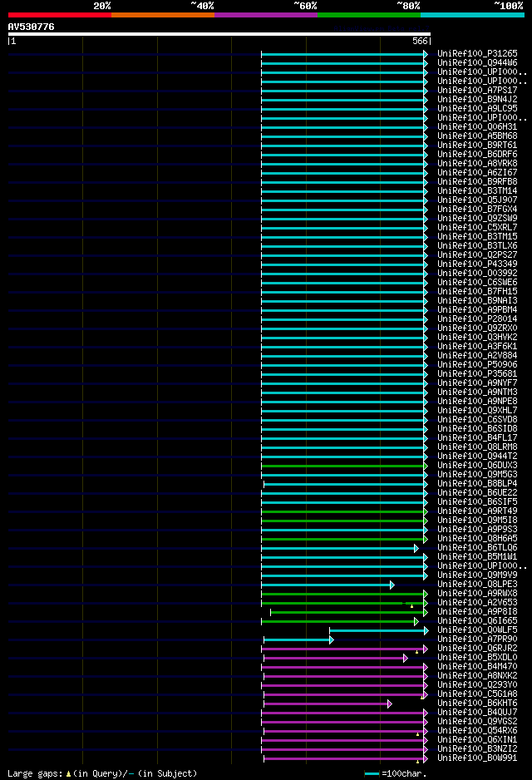Select the UniRef100_B9RT61 label

pos(477,145)
